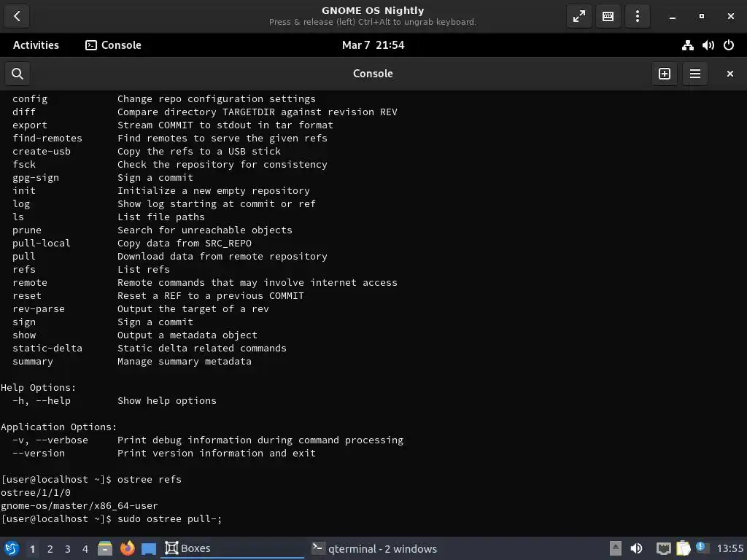
Task: Click the 'Help Options:' heading text
Action: pyautogui.click(x=38, y=388)
